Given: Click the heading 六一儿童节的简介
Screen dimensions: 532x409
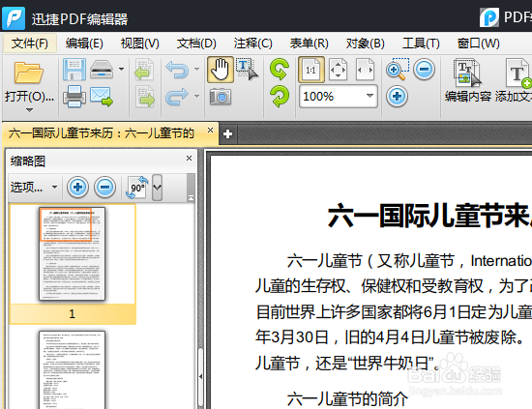Looking at the screenshot, I should (x=347, y=398).
